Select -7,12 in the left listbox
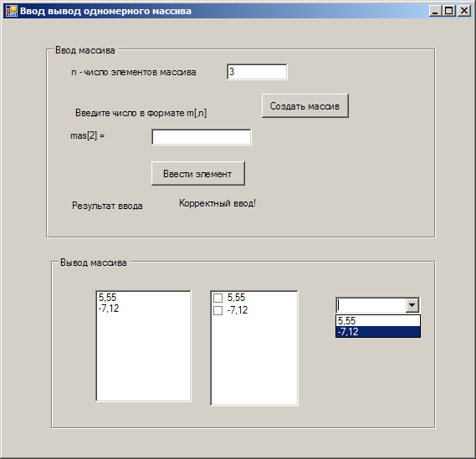Screen dimensions: 476x459 (x=143, y=309)
